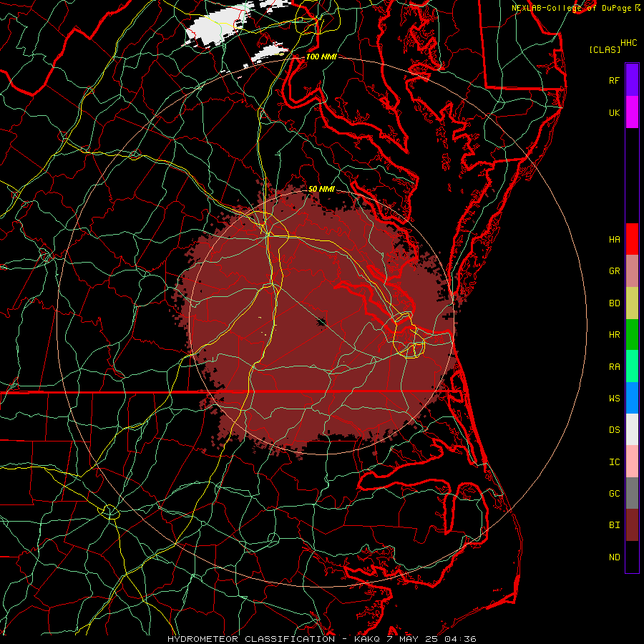Click the HR legend label
Screen dimensions: 644x644
[615, 335]
